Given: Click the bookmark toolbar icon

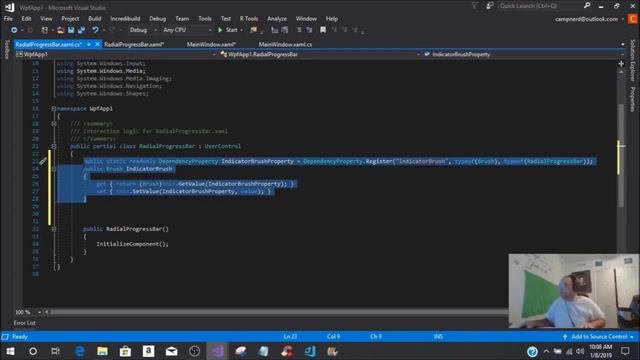Looking at the screenshot, I should [323, 30].
